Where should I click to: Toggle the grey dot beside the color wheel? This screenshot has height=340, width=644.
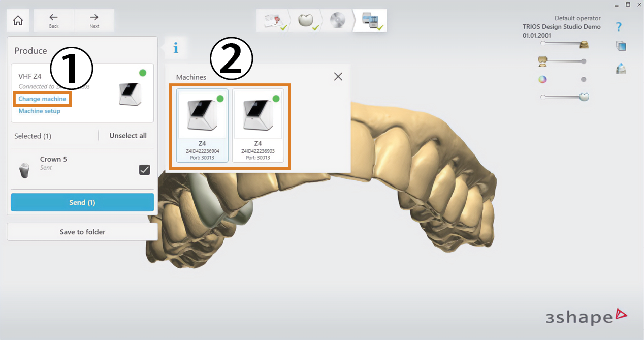click(x=584, y=79)
